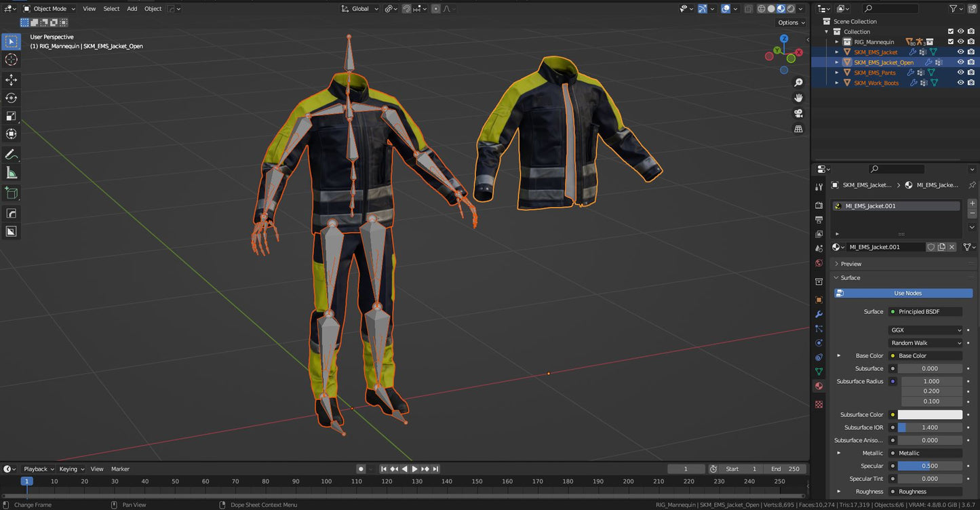Viewport: 980px width, 510px height.
Task: Open the Object menu
Action: click(x=153, y=9)
